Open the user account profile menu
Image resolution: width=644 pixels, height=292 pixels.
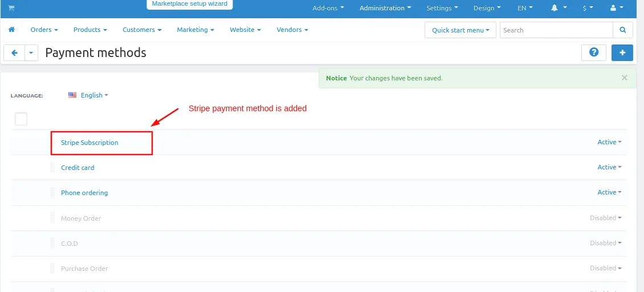pos(617,8)
